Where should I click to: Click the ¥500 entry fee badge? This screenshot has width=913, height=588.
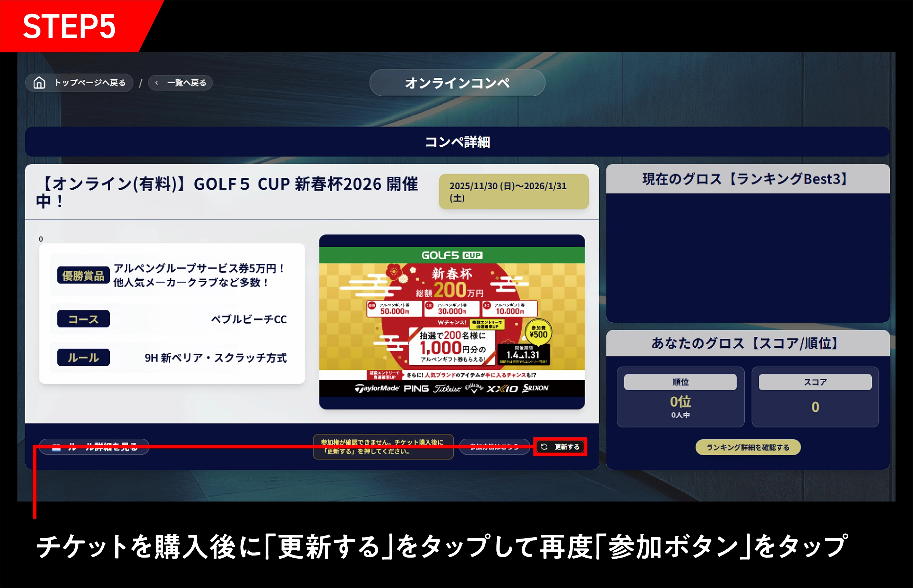[538, 332]
